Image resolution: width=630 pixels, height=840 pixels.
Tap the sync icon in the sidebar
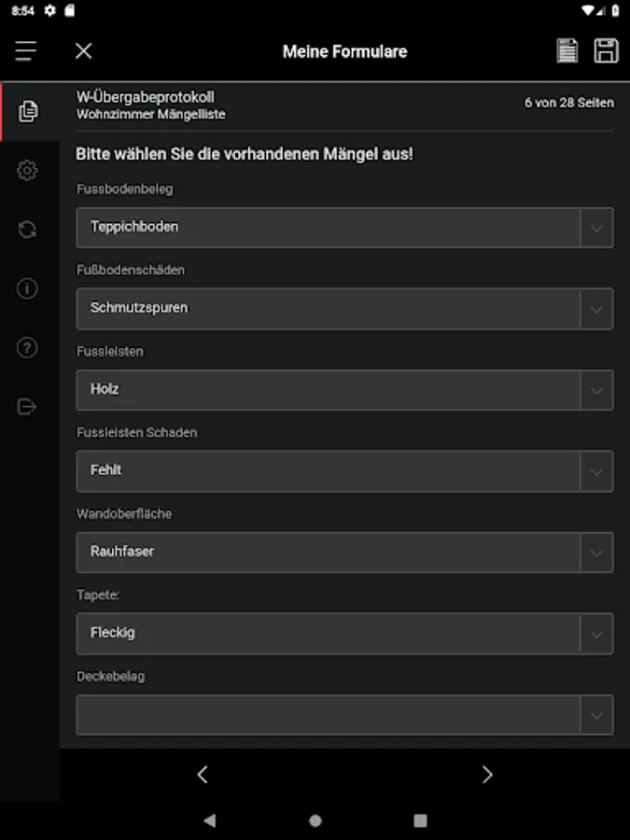(x=27, y=230)
